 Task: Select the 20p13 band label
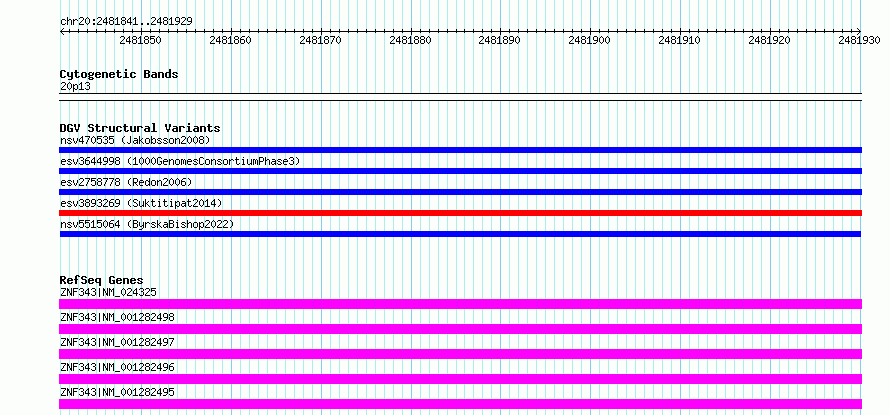coord(75,87)
